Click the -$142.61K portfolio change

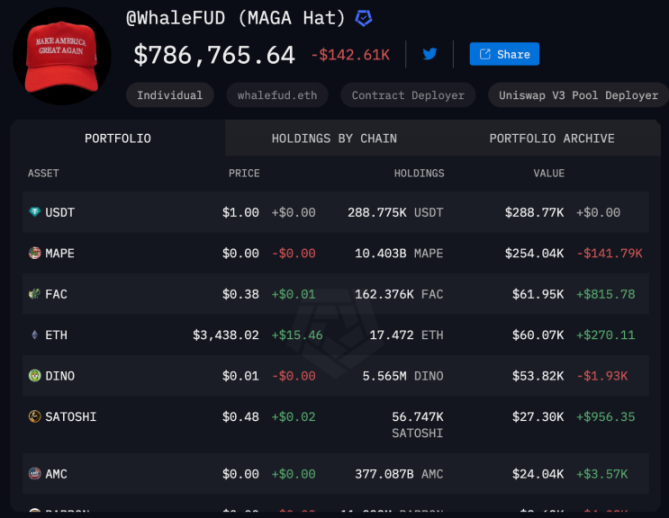coord(350,55)
